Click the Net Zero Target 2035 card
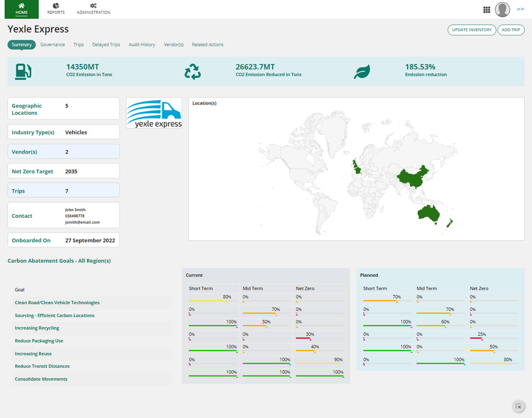The height and width of the screenshot is (418, 532). (64, 171)
